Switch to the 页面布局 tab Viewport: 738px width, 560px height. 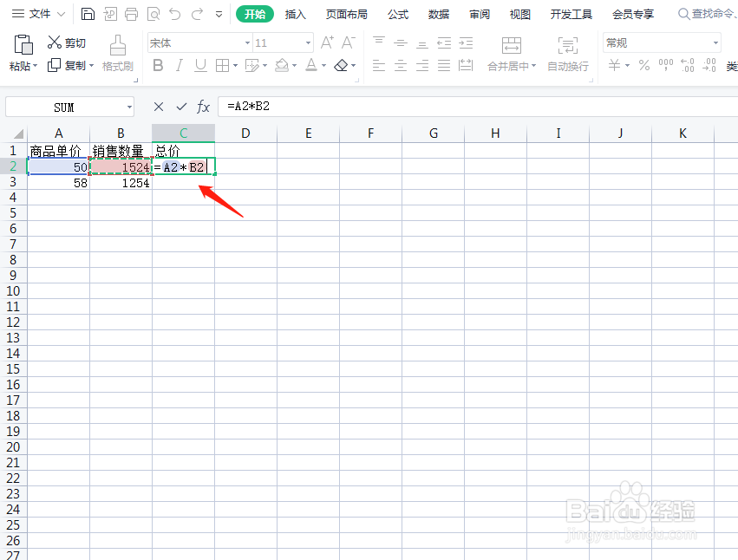[x=346, y=15]
